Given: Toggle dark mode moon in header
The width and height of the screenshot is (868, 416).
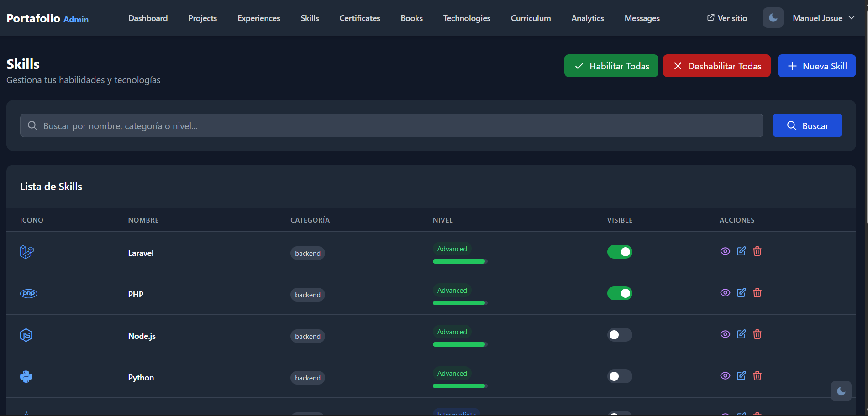Looking at the screenshot, I should point(773,18).
